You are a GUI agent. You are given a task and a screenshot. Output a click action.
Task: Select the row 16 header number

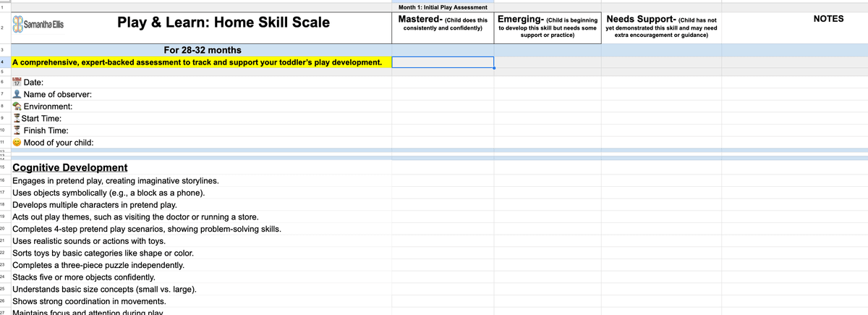tap(4, 180)
